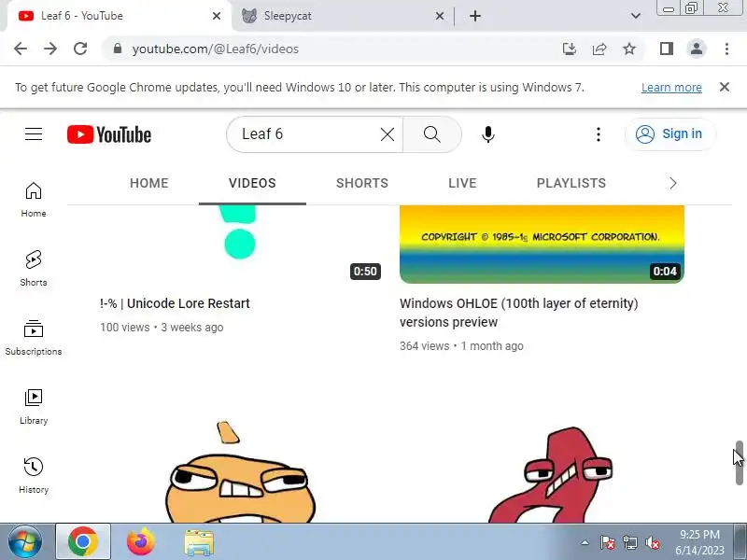Open Library in the sidebar

click(34, 407)
